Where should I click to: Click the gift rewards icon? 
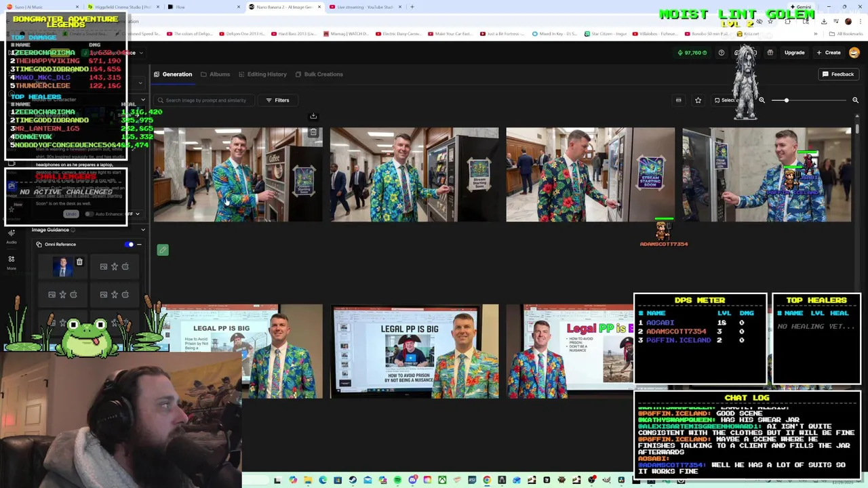(770, 53)
